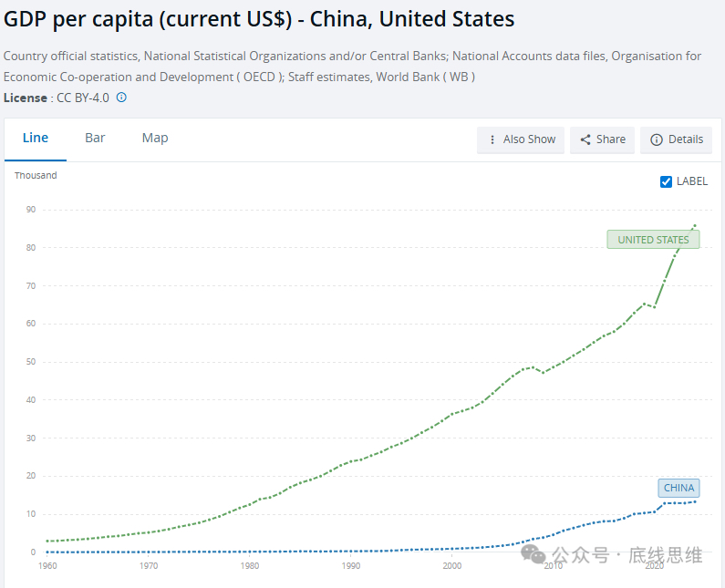
Task: Click the data source description text
Action: pyautogui.click(x=352, y=67)
